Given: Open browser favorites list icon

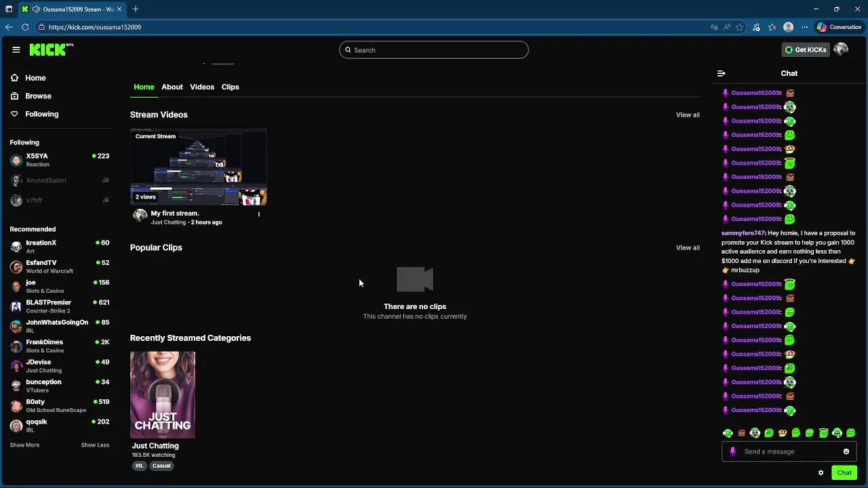Looking at the screenshot, I should (x=772, y=27).
